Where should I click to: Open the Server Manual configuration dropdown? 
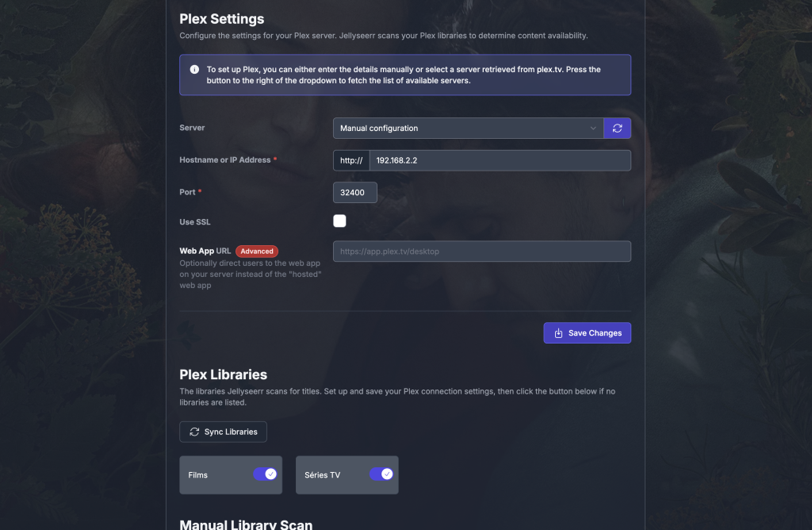tap(468, 128)
